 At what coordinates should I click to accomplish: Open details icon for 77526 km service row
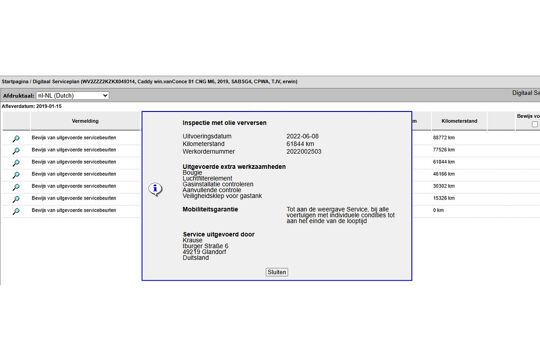click(16, 151)
